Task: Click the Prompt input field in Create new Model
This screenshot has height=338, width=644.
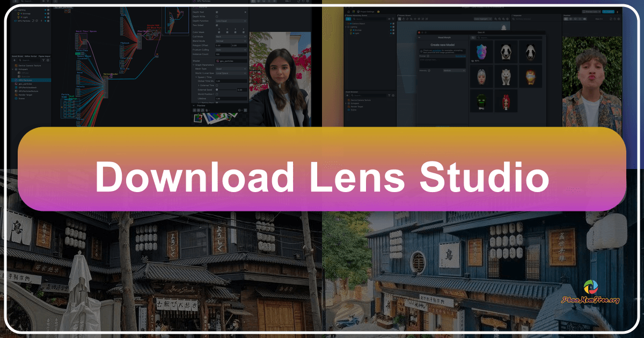Action: pos(442,63)
